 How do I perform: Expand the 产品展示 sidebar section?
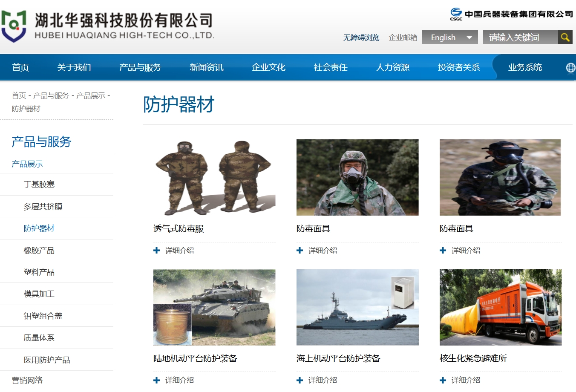click(27, 164)
